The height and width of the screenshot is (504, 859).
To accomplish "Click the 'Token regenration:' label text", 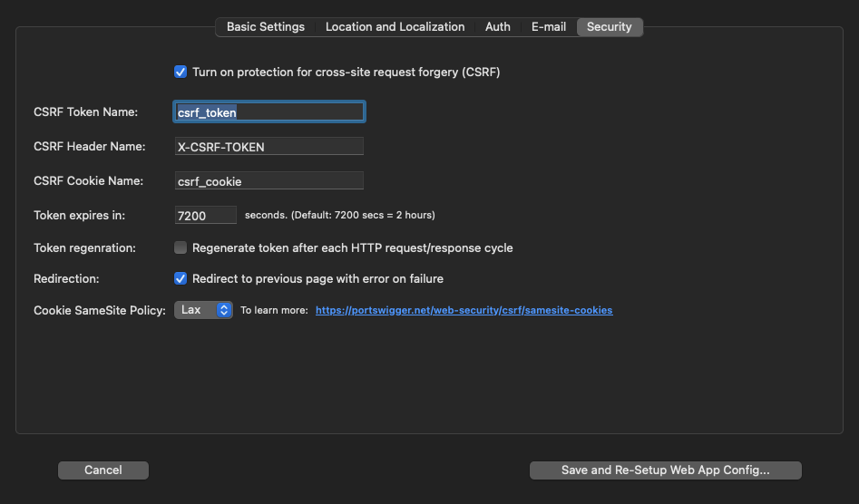I will [x=84, y=247].
